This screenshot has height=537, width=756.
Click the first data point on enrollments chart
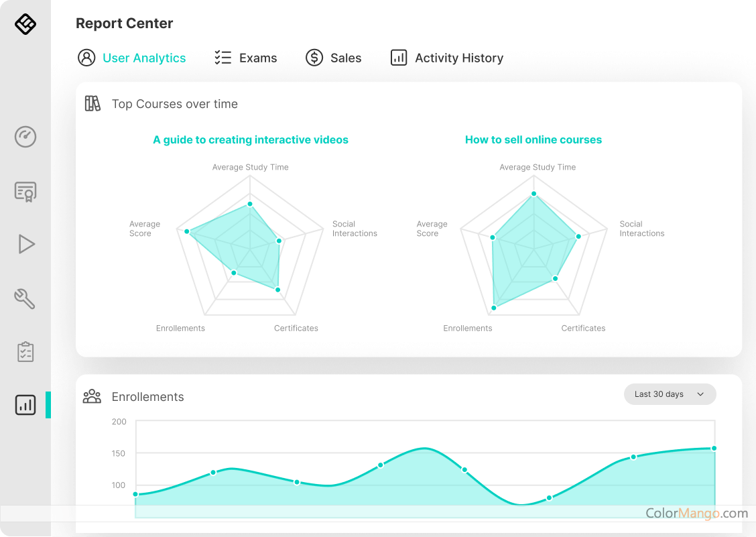[135, 494]
